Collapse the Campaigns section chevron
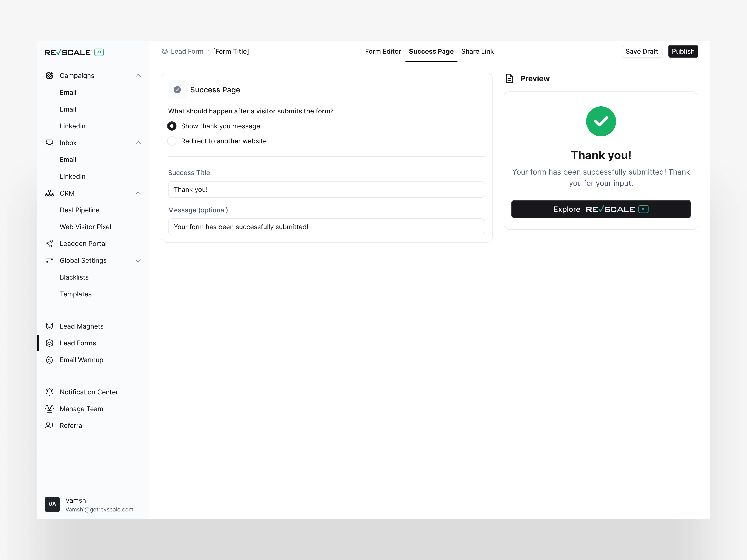 point(138,76)
